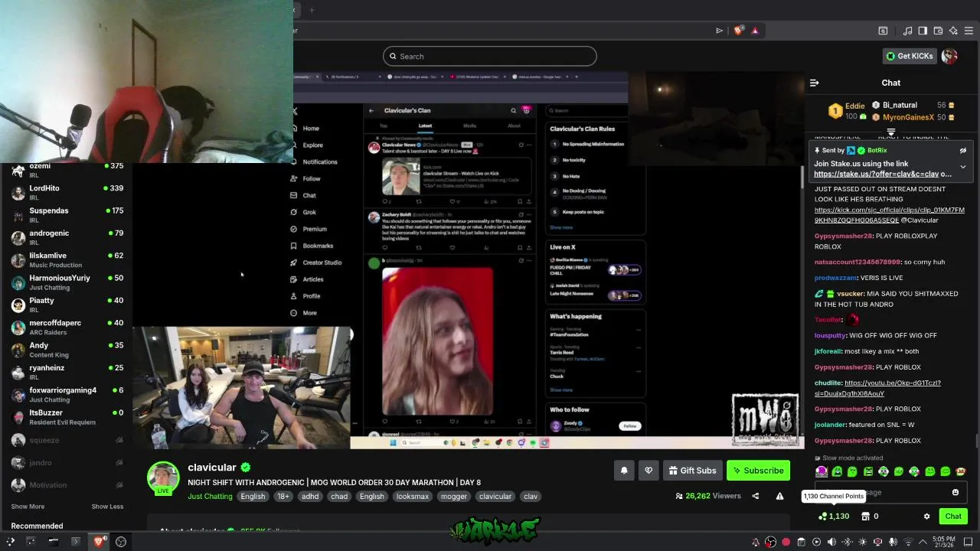This screenshot has width=980, height=551.
Task: Open clavicular's channel avatar
Action: pyautogui.click(x=163, y=478)
